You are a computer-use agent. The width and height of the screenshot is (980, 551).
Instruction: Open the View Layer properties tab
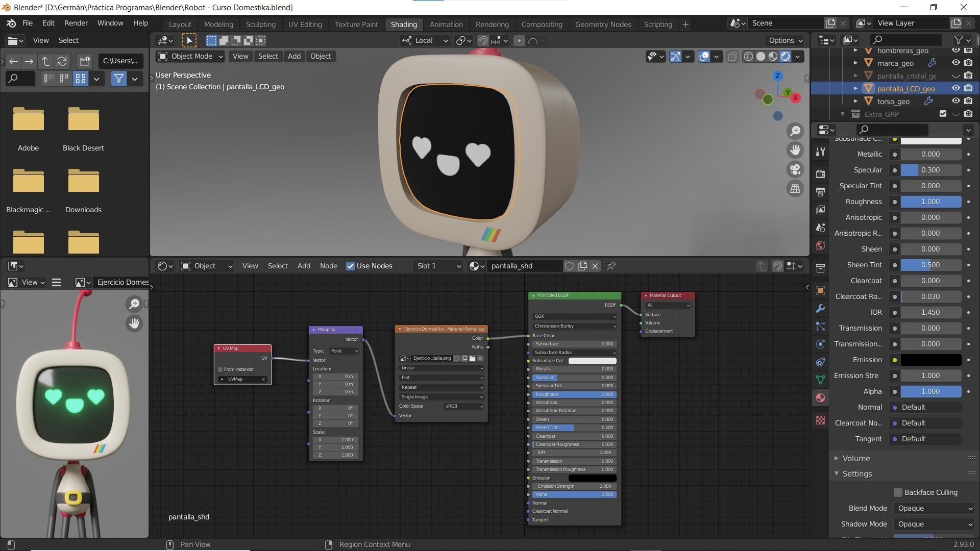coord(820,210)
